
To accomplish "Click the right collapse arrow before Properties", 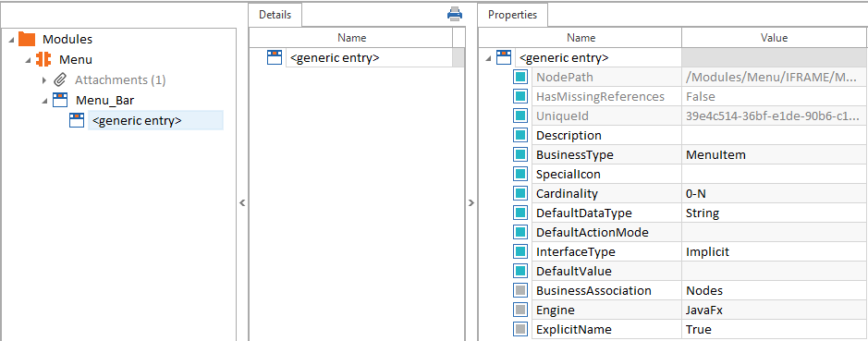I will coord(471,203).
